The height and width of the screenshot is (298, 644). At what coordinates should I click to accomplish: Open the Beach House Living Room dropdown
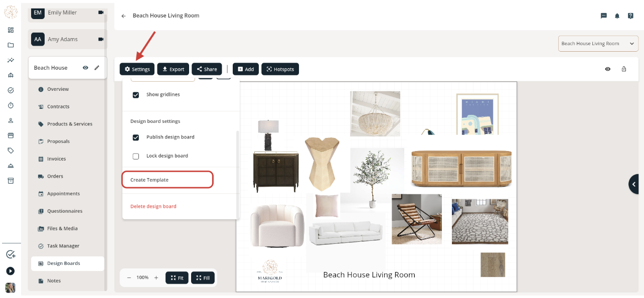598,44
